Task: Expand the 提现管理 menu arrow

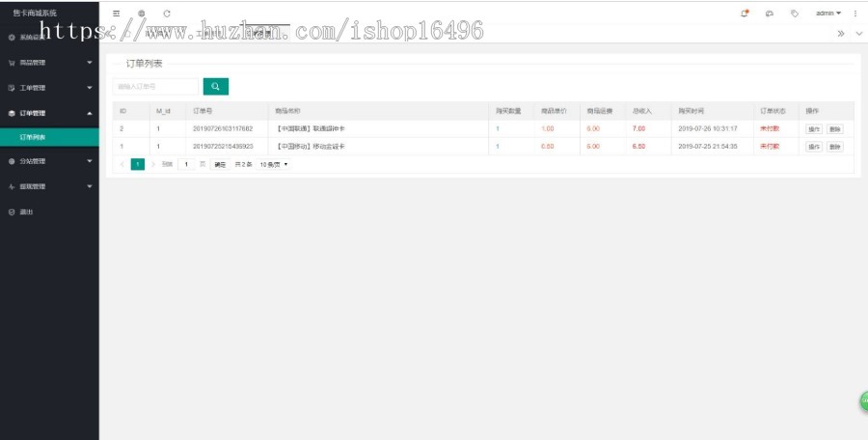Action: pos(90,187)
